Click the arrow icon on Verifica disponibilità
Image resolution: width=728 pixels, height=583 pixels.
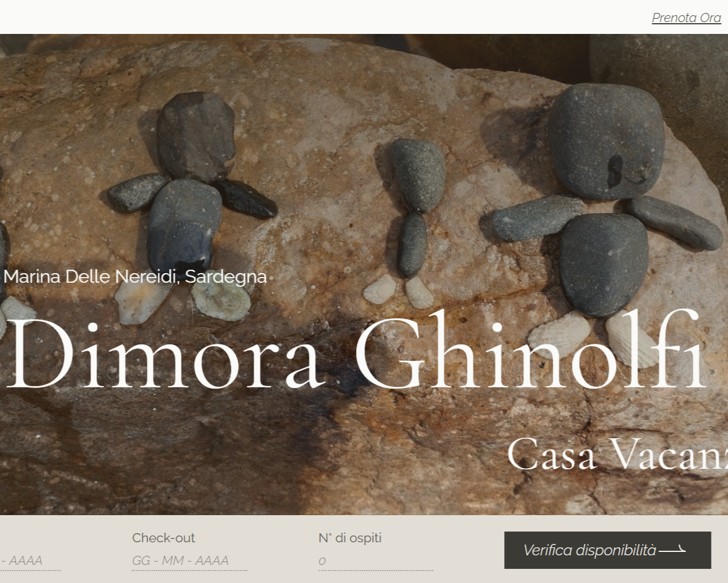673,550
